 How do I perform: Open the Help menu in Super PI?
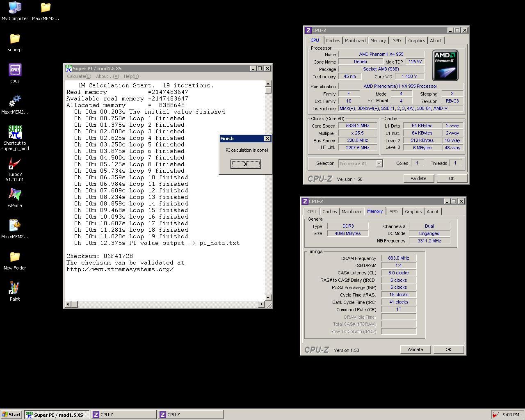131,76
